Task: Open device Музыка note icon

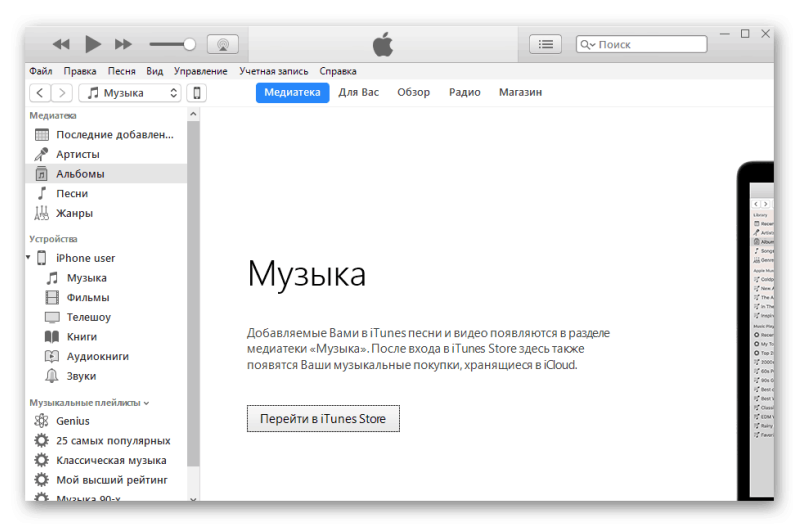Action: point(52,278)
